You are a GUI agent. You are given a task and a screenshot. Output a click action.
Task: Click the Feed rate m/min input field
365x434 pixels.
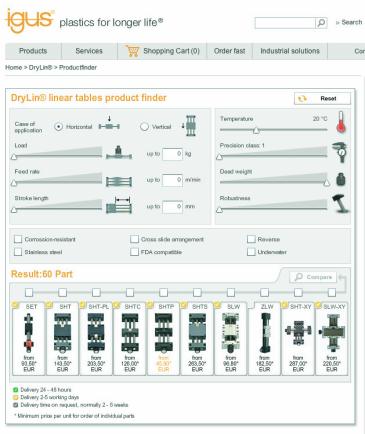172,180
